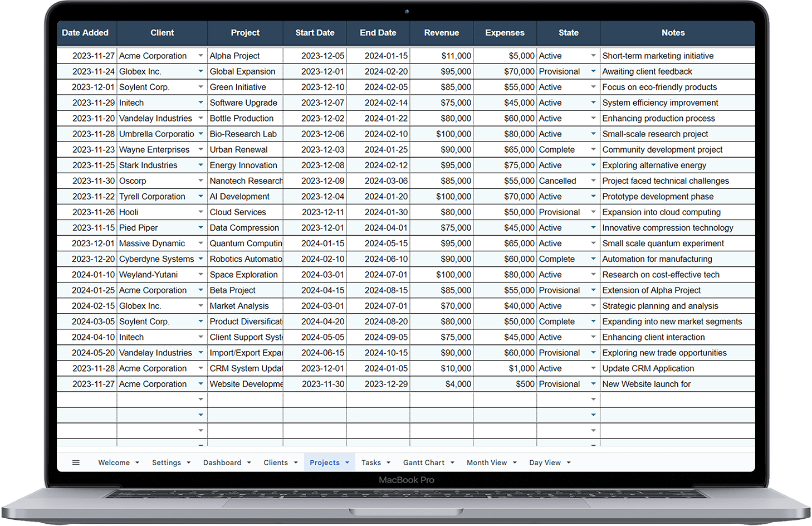Open the Day View tab dropdown arrow
This screenshot has width=812, height=526.
(x=569, y=462)
